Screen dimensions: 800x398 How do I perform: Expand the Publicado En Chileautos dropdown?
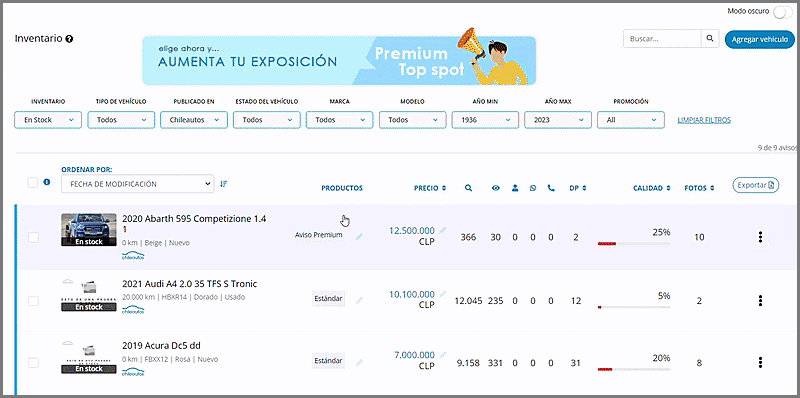pyautogui.click(x=194, y=120)
